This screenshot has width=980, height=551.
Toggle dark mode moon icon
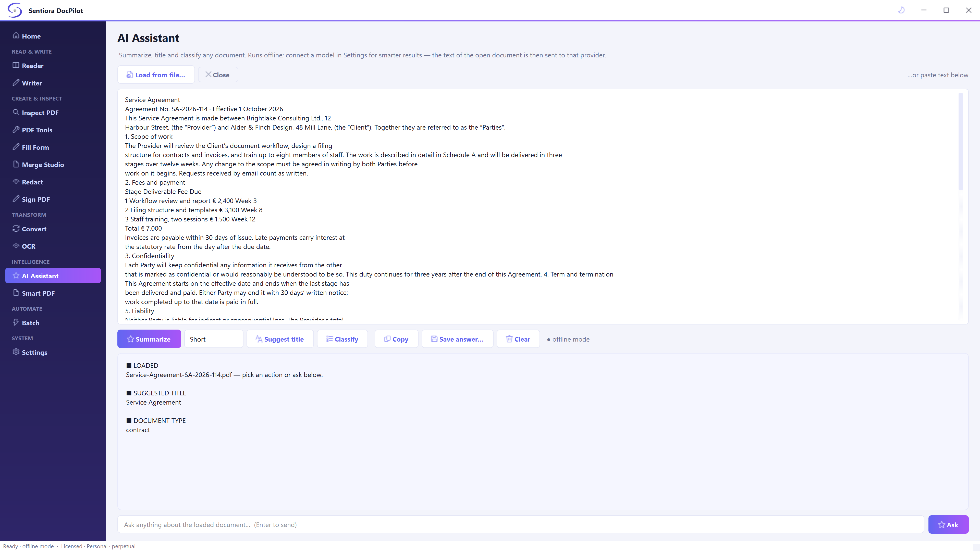coord(901,10)
